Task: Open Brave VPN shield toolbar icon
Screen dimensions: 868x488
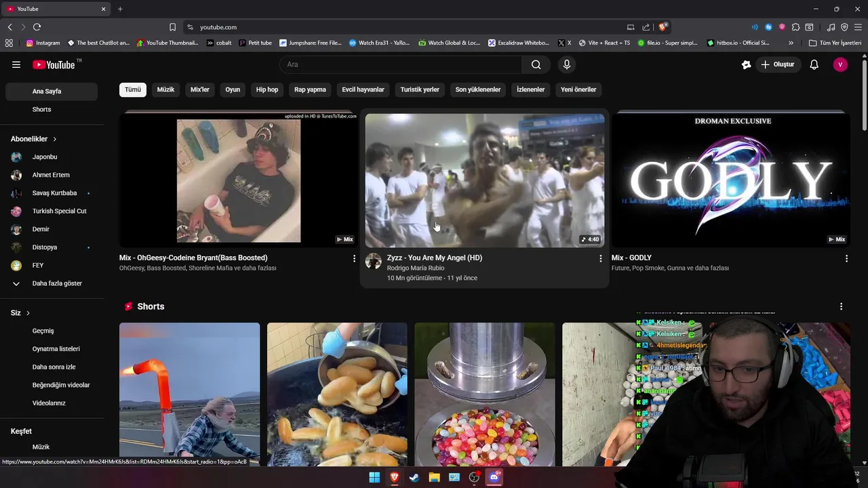Action: pyautogui.click(x=844, y=27)
